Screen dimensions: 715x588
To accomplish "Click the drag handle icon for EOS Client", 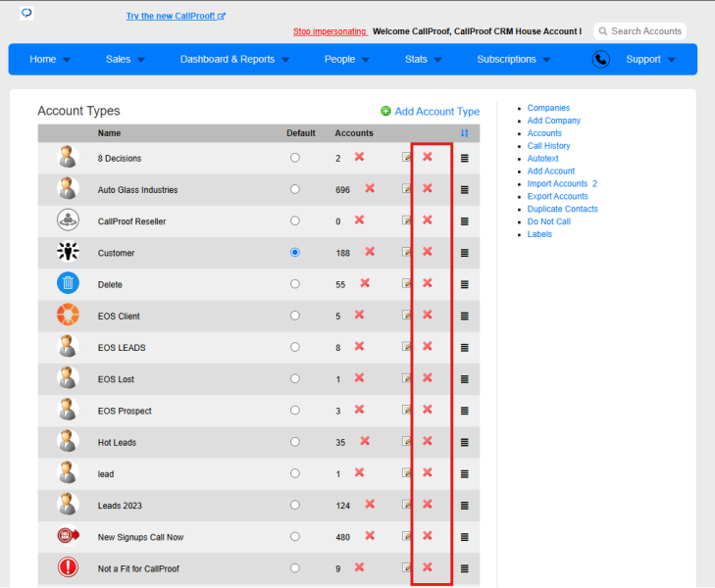I will tap(464, 316).
